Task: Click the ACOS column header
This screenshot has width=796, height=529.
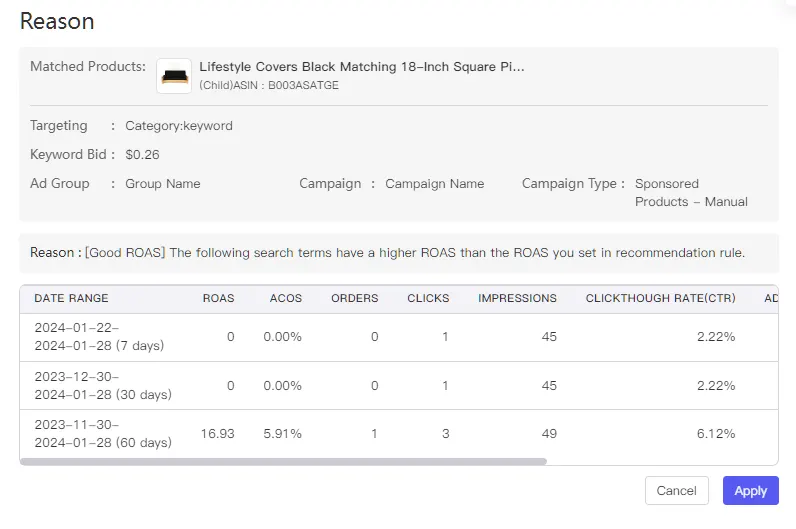Action: pos(286,298)
